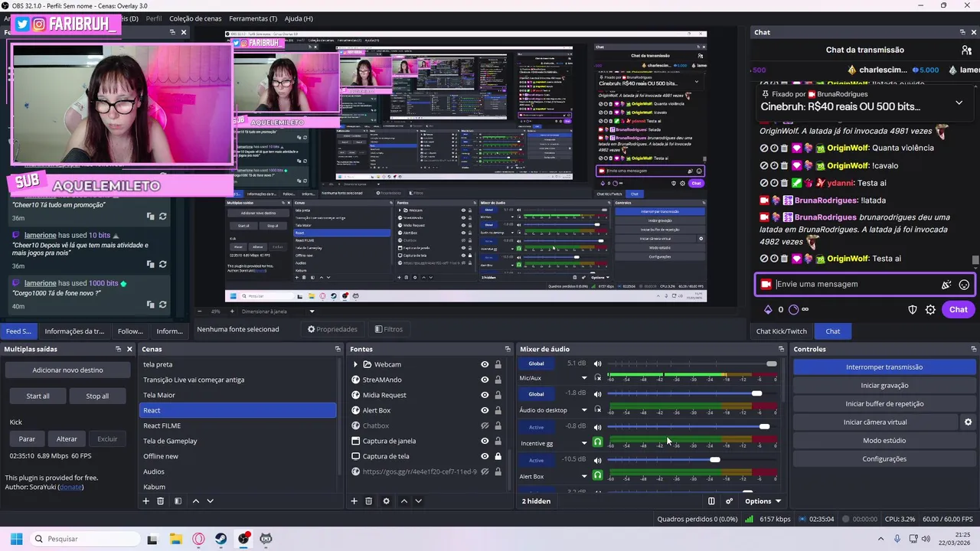Open chat shield moderation icon
The width and height of the screenshot is (980, 551).
pyautogui.click(x=913, y=310)
